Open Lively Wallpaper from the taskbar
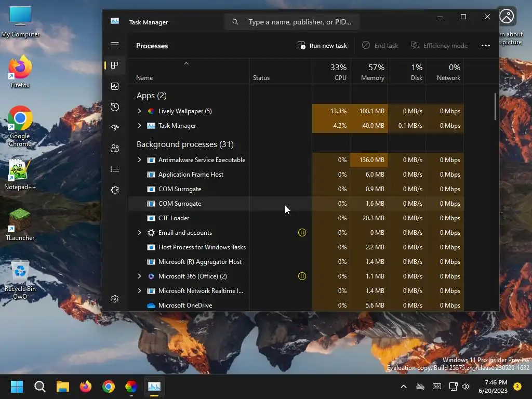Viewport: 532px width, 399px height. click(x=131, y=387)
